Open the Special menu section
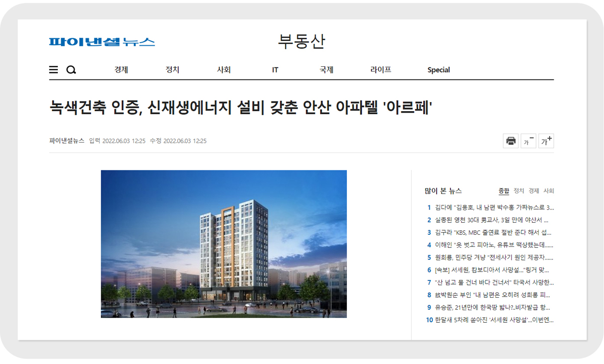 [x=438, y=70]
